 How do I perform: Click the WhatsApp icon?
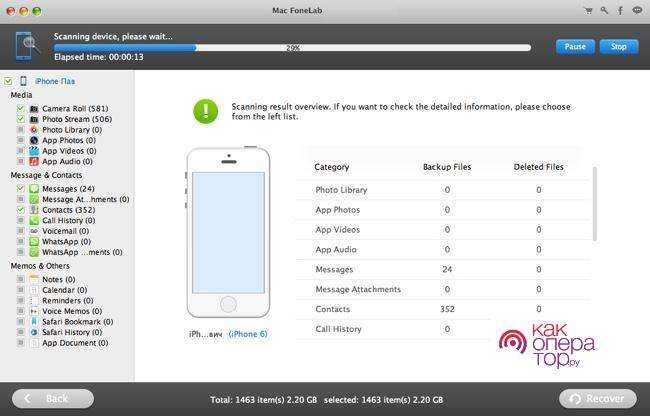click(x=34, y=242)
